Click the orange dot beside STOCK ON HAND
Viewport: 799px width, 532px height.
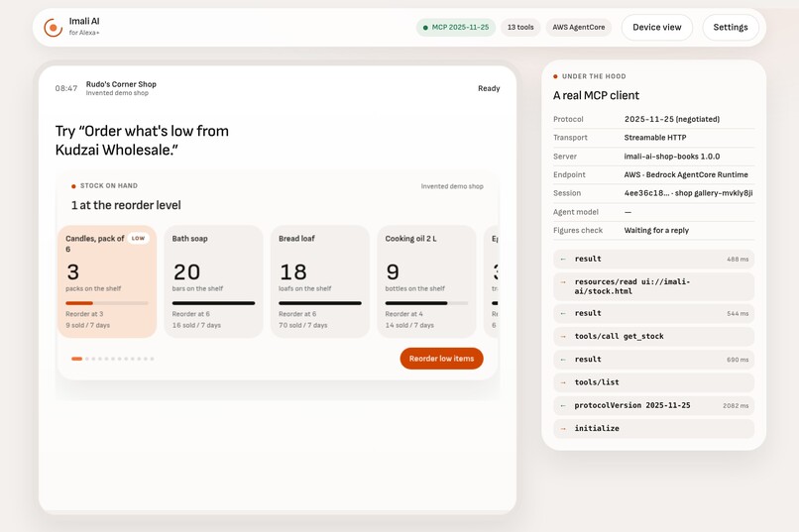coord(74,186)
